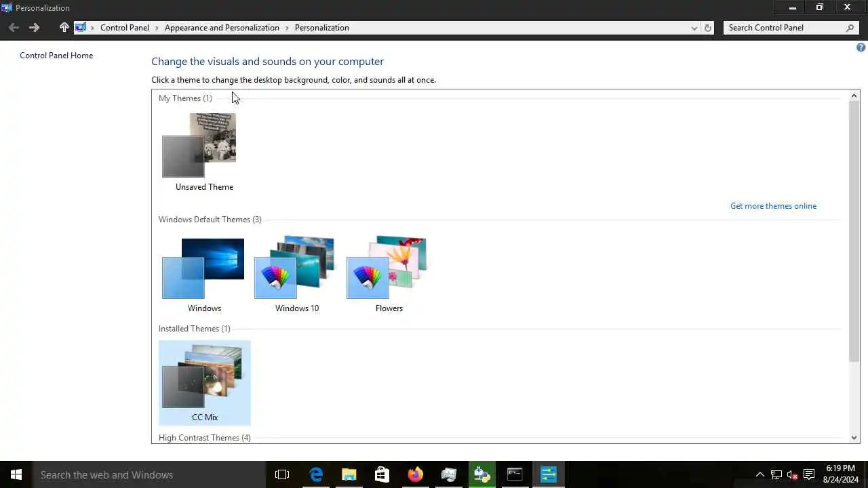Image resolution: width=868 pixels, height=488 pixels.
Task: Select the CC Mix installed theme
Action: coord(205,383)
